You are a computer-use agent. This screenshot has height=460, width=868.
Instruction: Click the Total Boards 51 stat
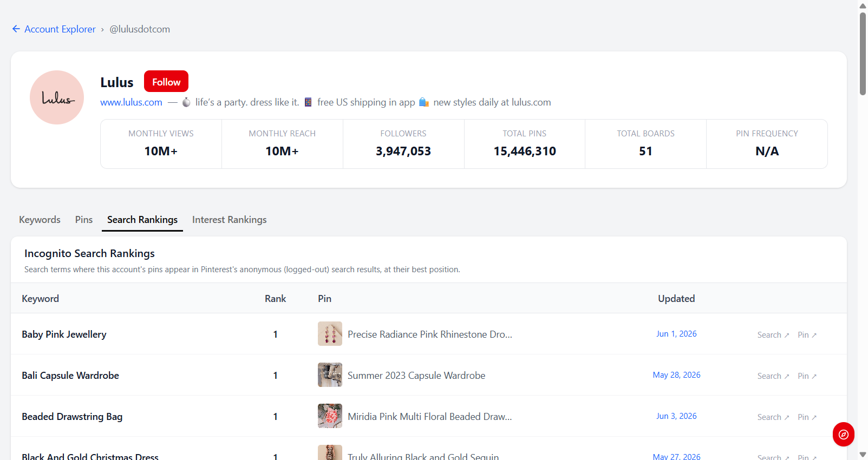[645, 144]
